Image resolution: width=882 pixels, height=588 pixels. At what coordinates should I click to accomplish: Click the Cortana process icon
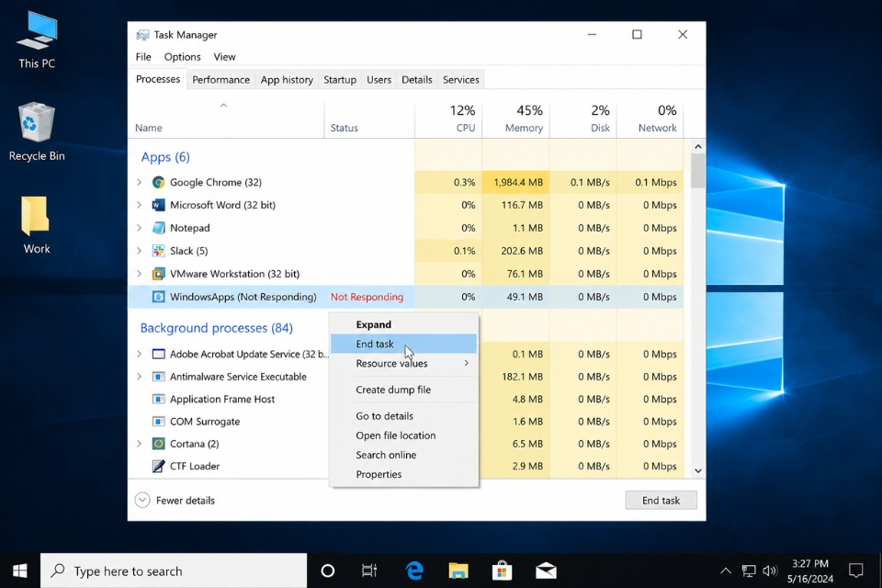(x=159, y=444)
